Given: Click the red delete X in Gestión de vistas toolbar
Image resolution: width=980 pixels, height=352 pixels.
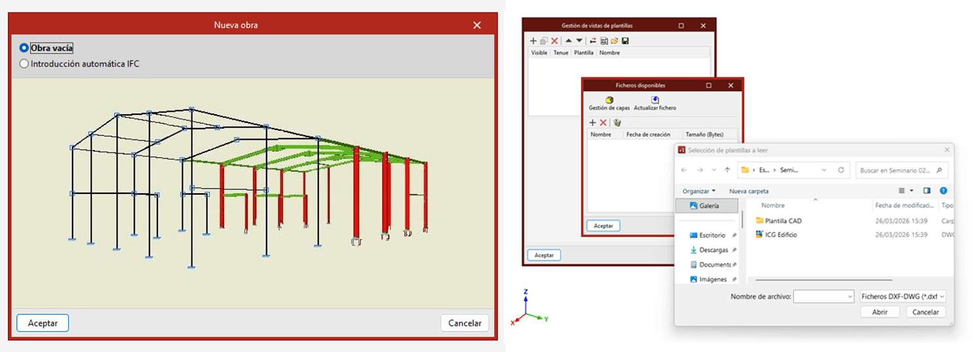Looking at the screenshot, I should [554, 40].
